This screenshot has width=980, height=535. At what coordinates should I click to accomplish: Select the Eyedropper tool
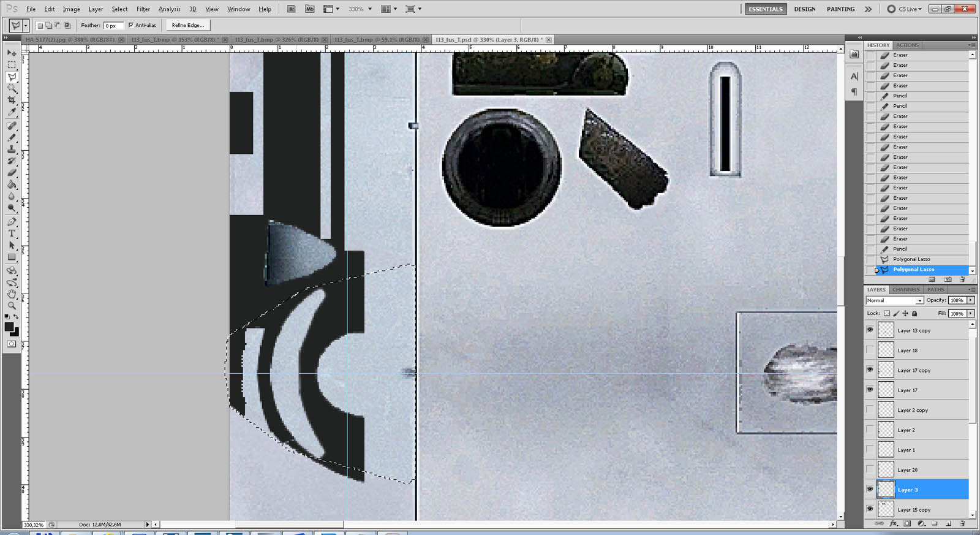tap(12, 112)
